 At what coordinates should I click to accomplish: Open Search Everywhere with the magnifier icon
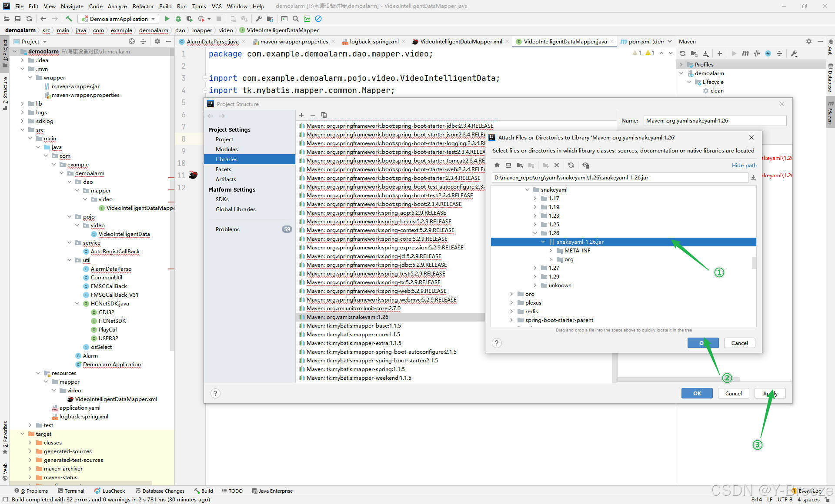pos(296,19)
